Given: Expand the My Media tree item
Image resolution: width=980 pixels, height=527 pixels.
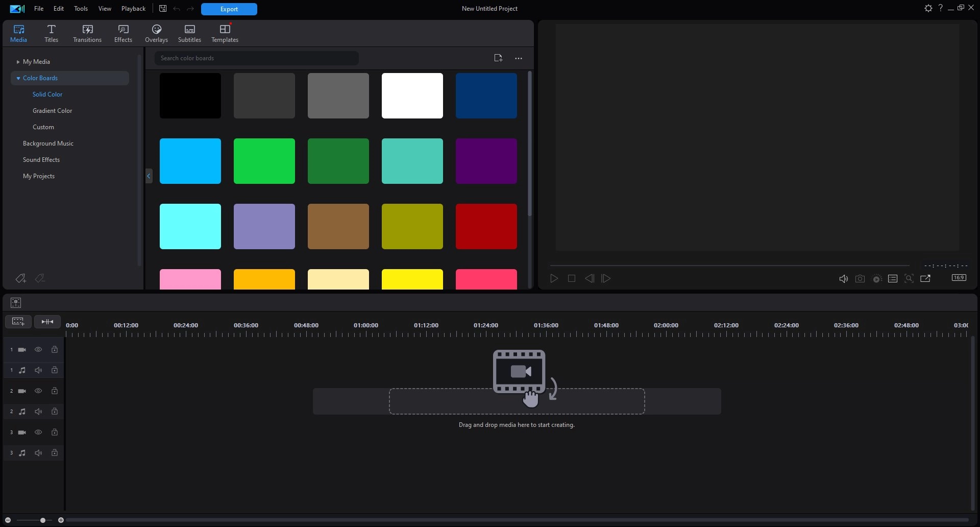Looking at the screenshot, I should tap(18, 62).
